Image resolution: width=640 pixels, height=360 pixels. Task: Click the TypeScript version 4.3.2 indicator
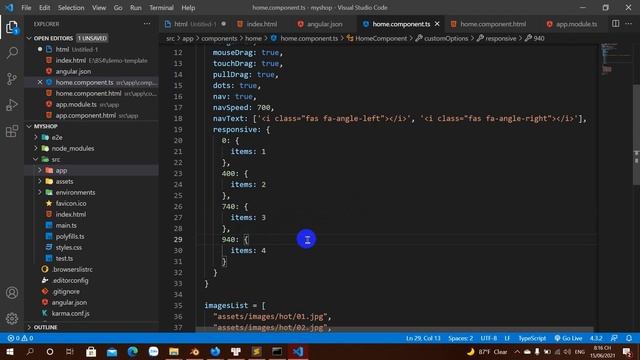[596, 338]
